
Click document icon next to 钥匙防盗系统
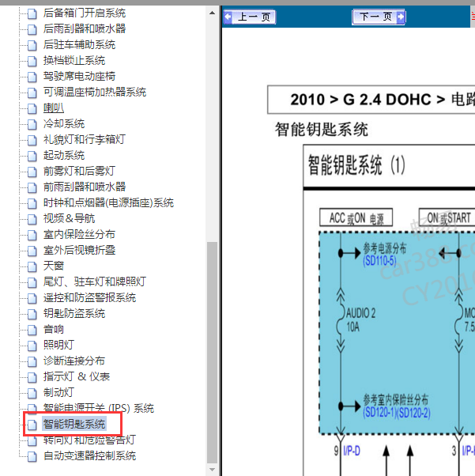click(32, 314)
